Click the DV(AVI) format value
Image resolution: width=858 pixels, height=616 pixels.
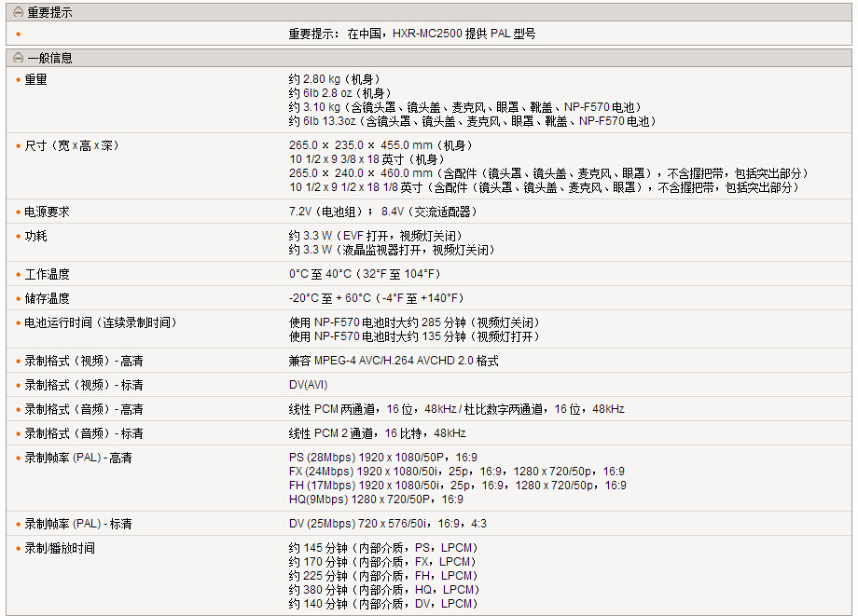tap(309, 385)
